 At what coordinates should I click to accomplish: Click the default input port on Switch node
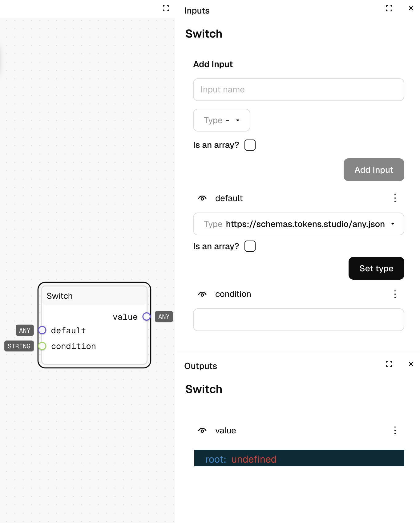coord(42,330)
